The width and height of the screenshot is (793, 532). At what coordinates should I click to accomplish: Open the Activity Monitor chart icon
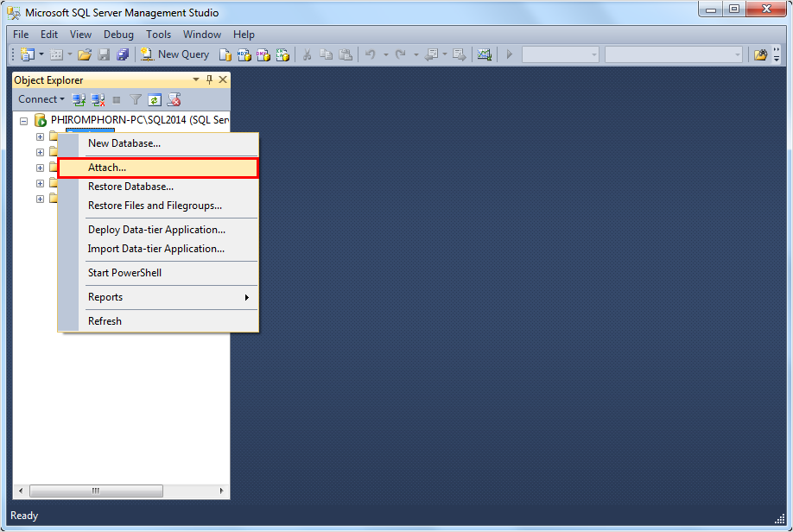click(485, 54)
